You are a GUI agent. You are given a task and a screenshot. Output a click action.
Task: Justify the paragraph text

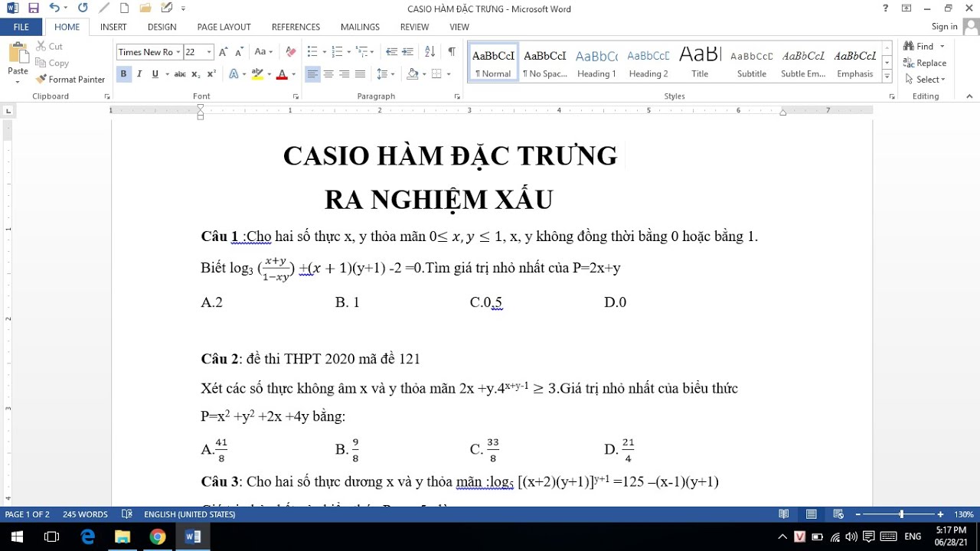(360, 74)
